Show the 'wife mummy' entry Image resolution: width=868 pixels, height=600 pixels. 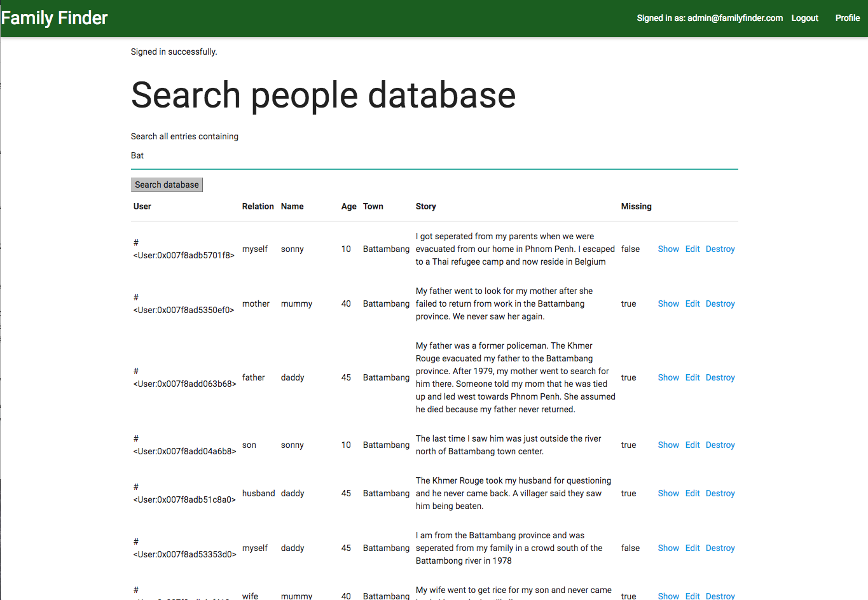[x=668, y=596]
